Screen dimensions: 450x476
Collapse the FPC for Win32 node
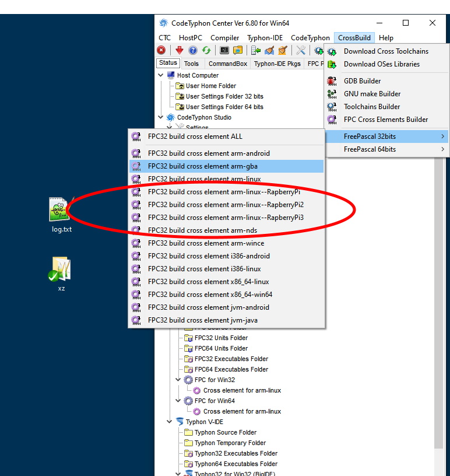178,380
